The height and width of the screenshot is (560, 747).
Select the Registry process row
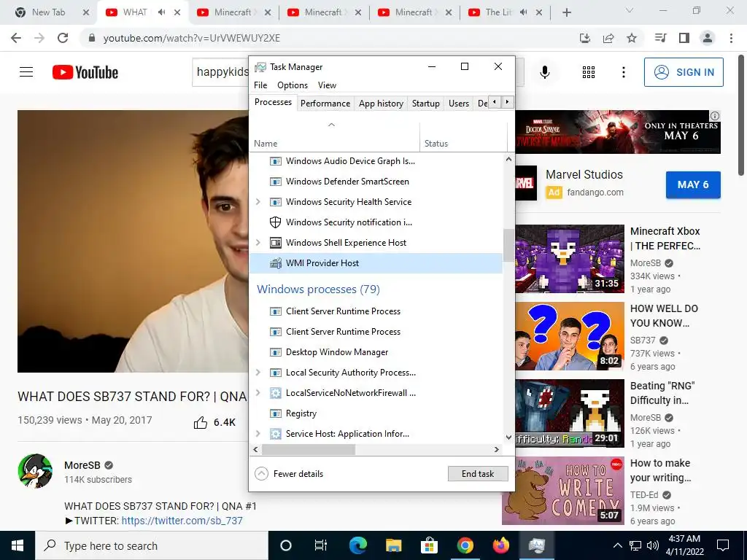tap(376, 413)
